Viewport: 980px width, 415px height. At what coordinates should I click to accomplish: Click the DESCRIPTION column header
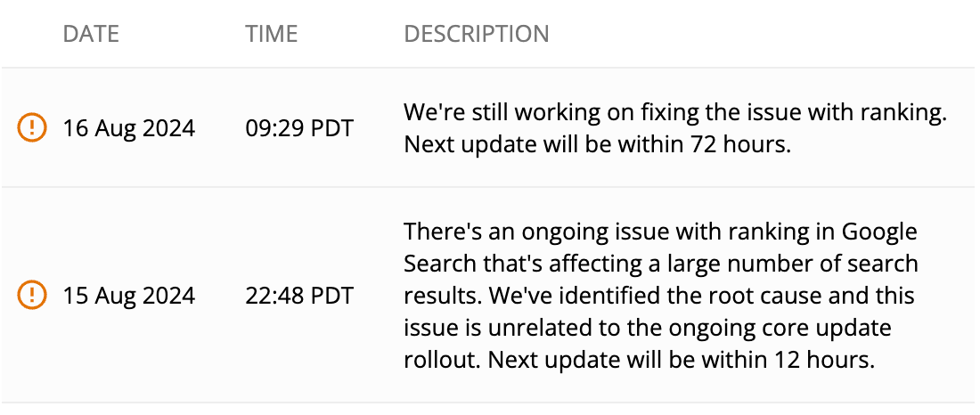coord(477,35)
